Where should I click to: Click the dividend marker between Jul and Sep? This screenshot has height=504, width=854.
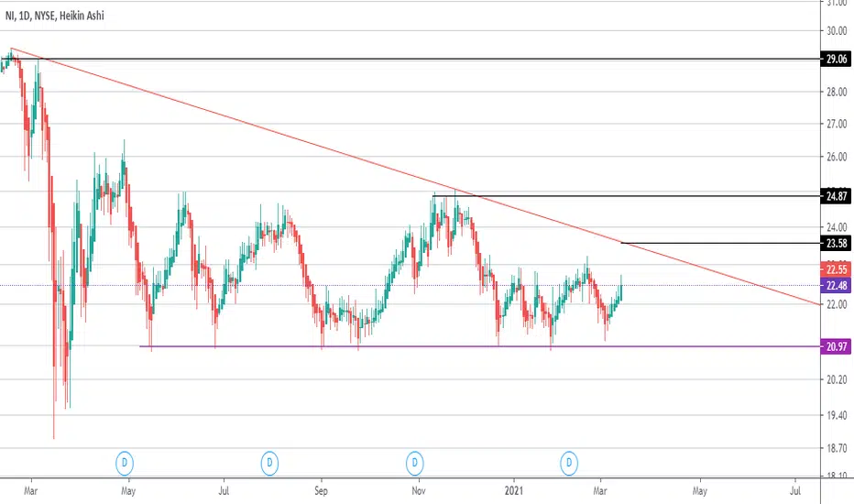click(x=269, y=463)
